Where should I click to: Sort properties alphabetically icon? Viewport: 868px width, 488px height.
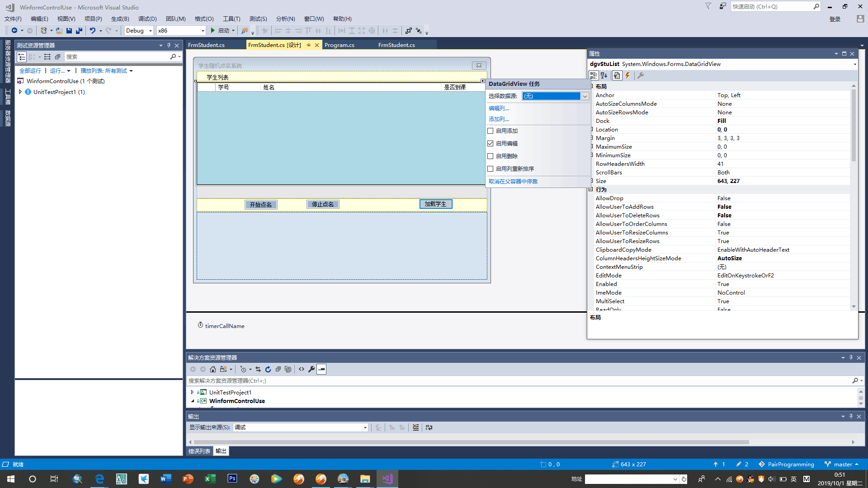(x=604, y=75)
